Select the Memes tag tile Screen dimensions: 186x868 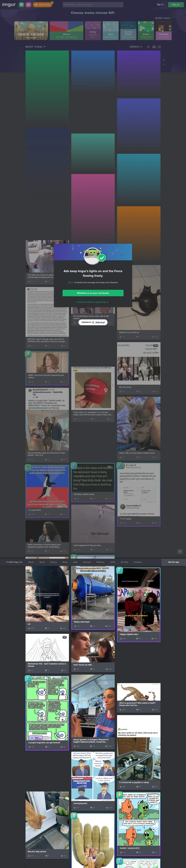coord(66,31)
